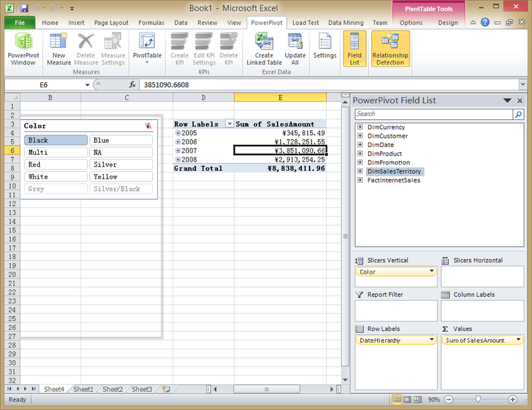Toggle Silver in the Color slicer
This screenshot has height=410, width=532.
tap(120, 164)
